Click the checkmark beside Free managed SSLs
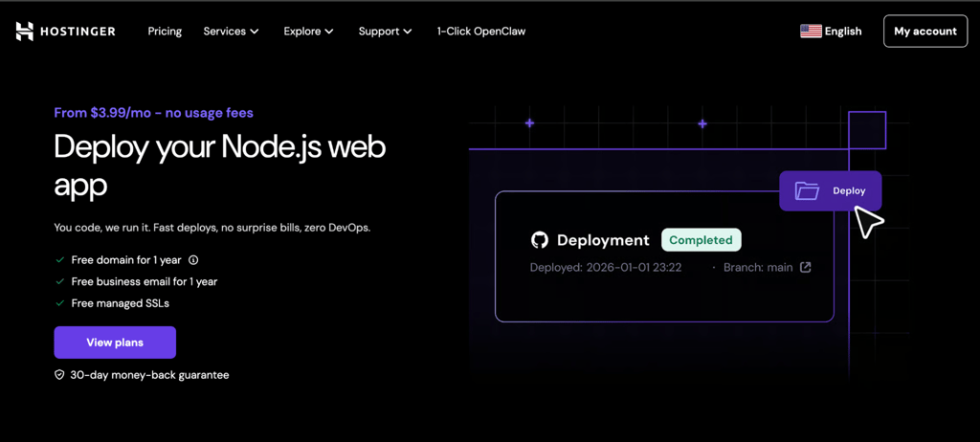Viewport: 980px width, 442px height. tap(60, 303)
